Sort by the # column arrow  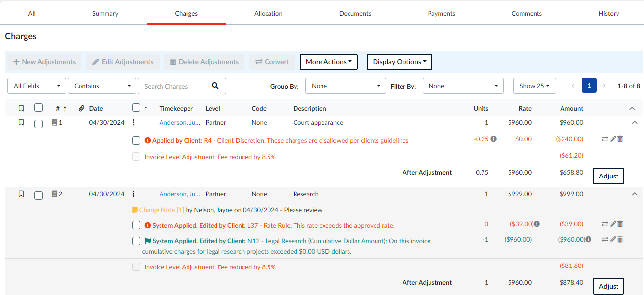tap(65, 109)
